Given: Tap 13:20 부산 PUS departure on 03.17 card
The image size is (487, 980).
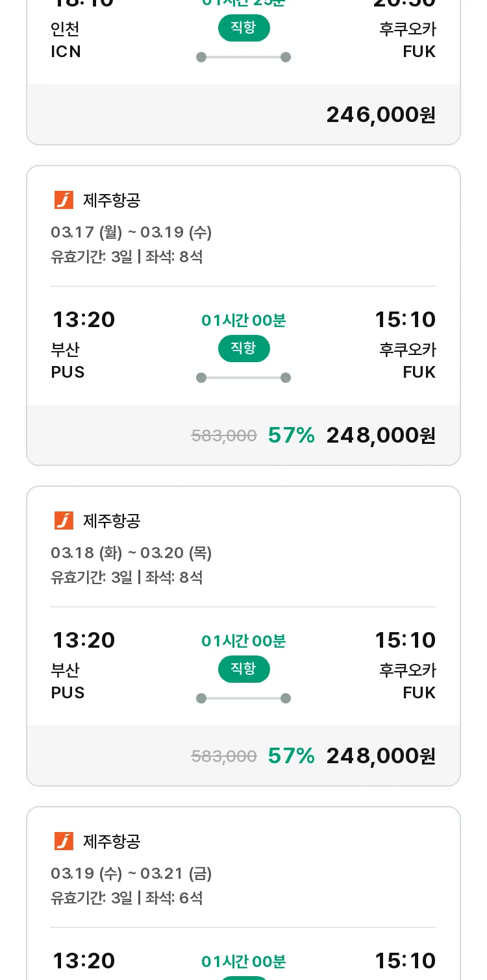Looking at the screenshot, I should tap(83, 345).
